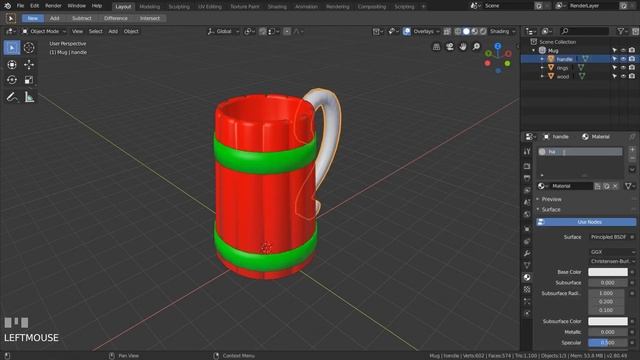The image size is (640, 360).
Task: Switch to Solid viewport shading
Action: [466, 31]
